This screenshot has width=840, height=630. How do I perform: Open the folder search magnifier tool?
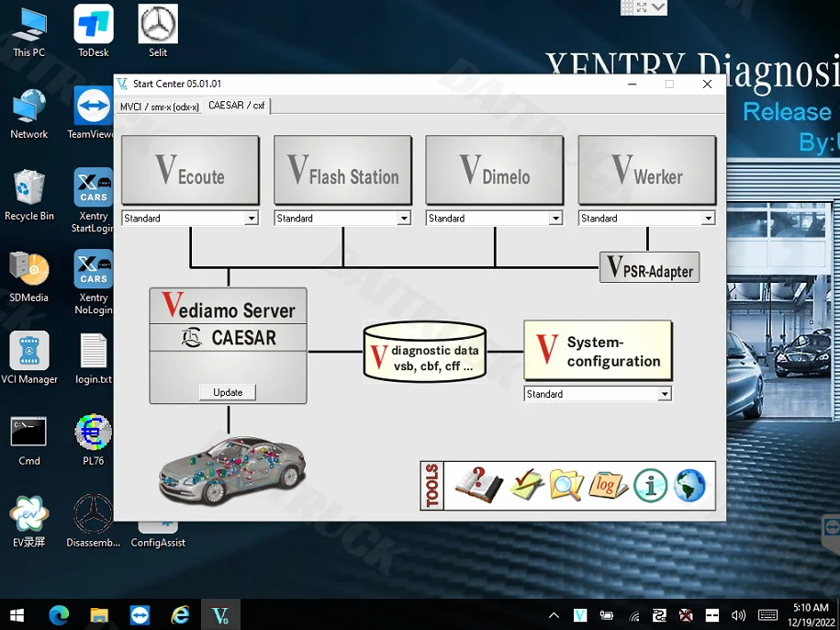[566, 485]
